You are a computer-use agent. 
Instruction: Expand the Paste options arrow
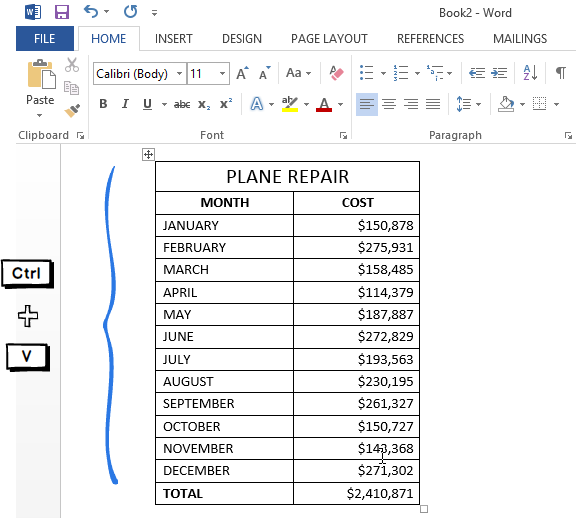point(40,115)
